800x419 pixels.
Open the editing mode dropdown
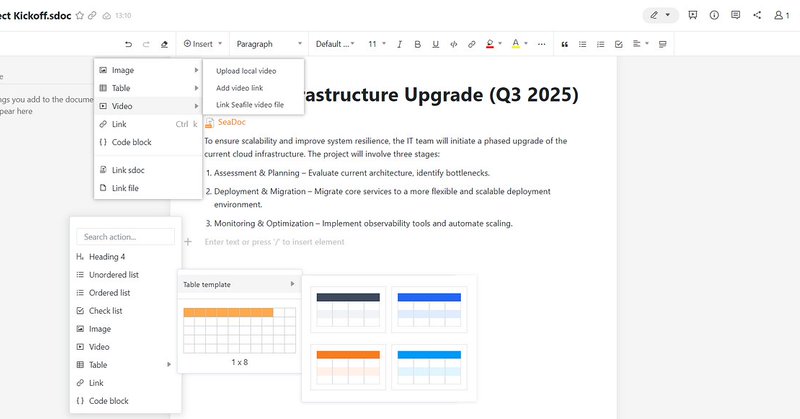660,15
